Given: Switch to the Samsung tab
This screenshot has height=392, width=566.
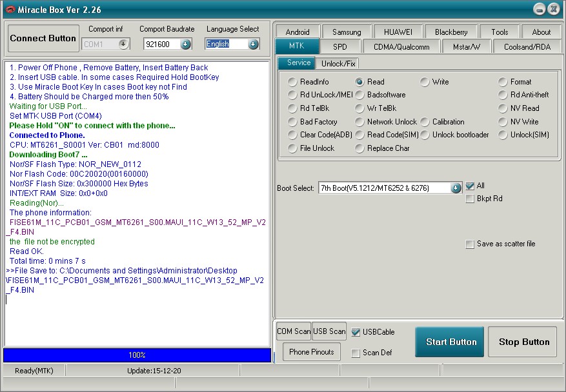Looking at the screenshot, I should pos(346,30).
